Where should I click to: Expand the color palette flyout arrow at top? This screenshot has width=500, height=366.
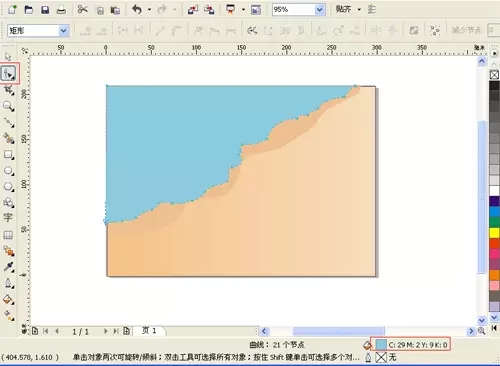point(494,53)
